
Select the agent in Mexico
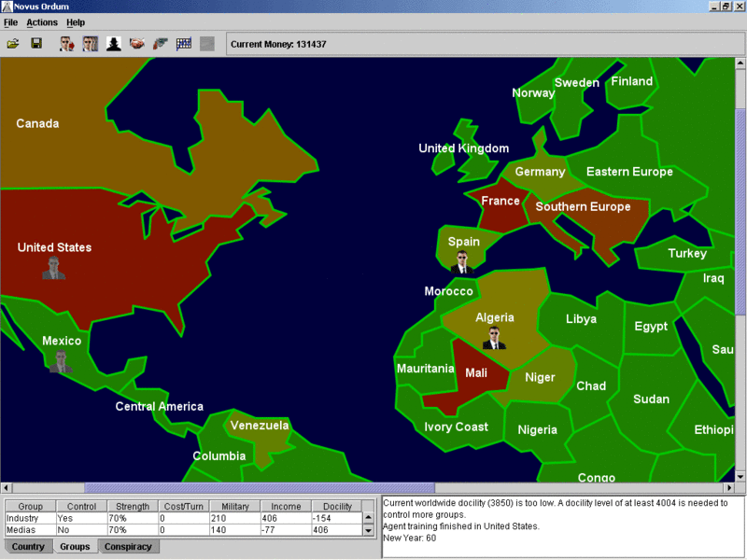click(x=59, y=362)
